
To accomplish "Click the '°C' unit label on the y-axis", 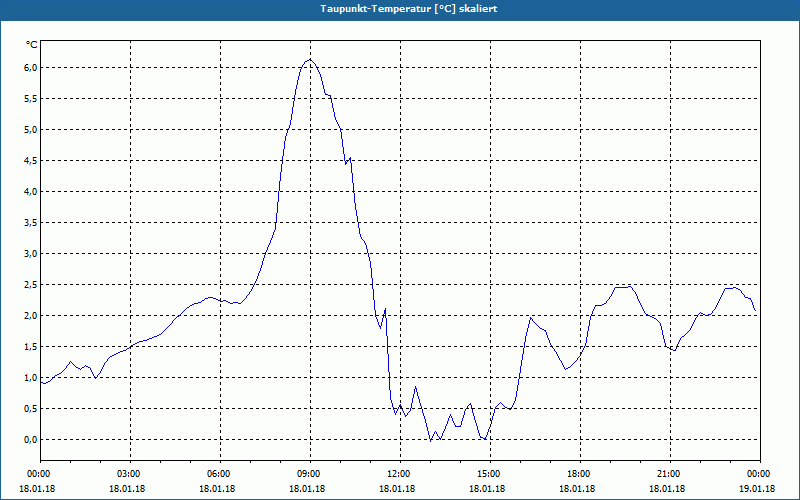I will 32,45.
